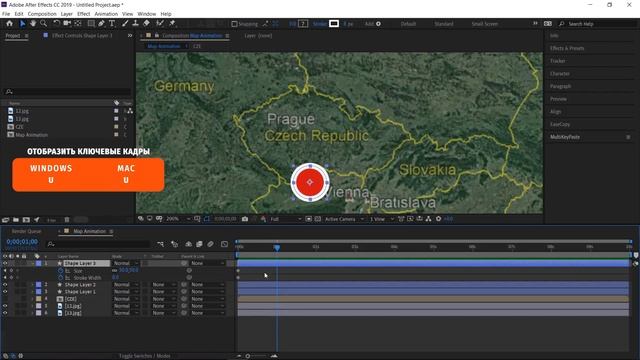
Task: Open Track Matte dropdown for Shape Layer 1
Action: (x=164, y=291)
